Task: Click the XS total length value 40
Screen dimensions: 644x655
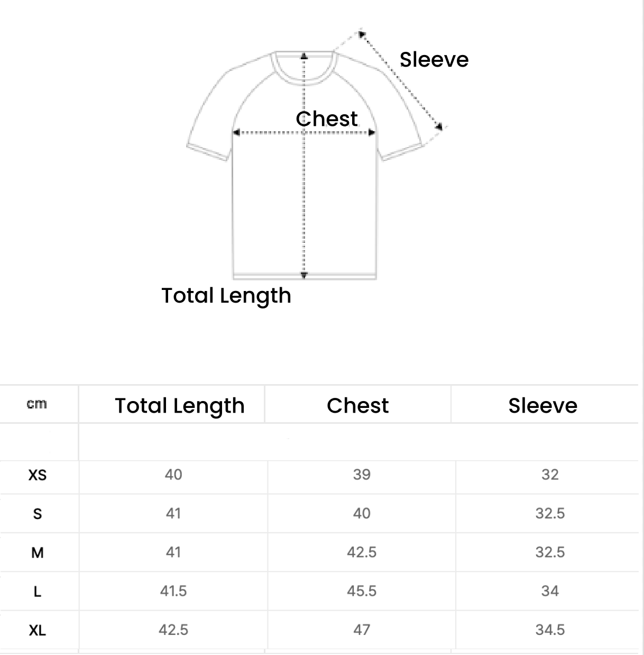Action: click(x=173, y=475)
